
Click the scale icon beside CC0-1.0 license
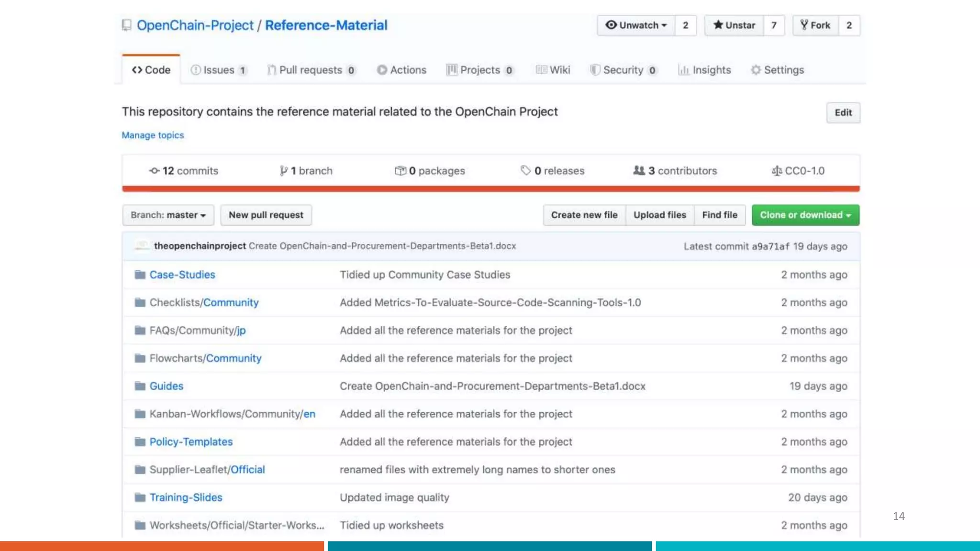click(776, 171)
